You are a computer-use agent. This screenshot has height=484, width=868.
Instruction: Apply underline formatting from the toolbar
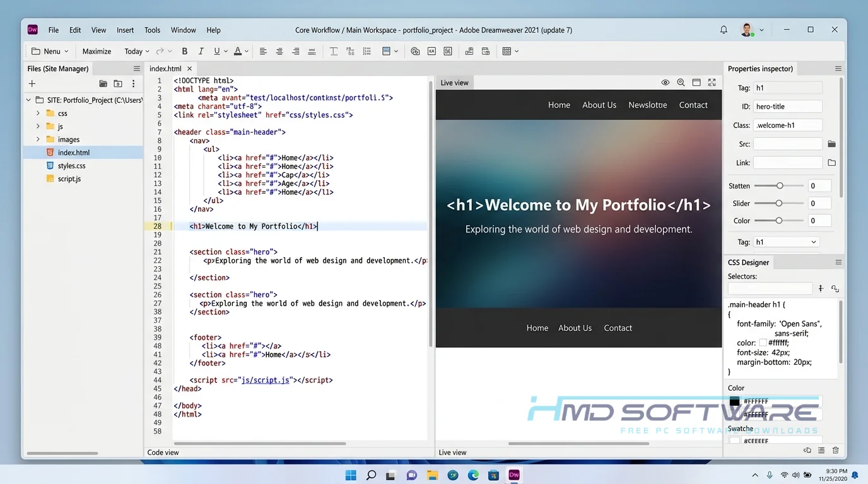(x=217, y=52)
